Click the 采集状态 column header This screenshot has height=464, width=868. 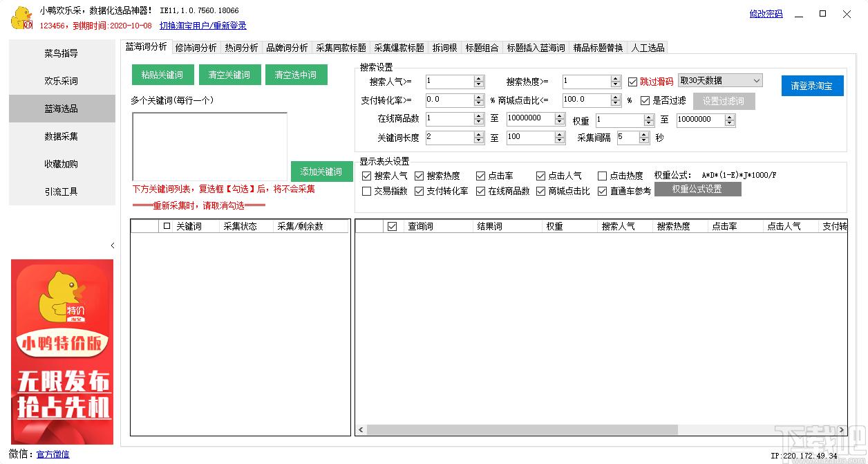pyautogui.click(x=247, y=226)
